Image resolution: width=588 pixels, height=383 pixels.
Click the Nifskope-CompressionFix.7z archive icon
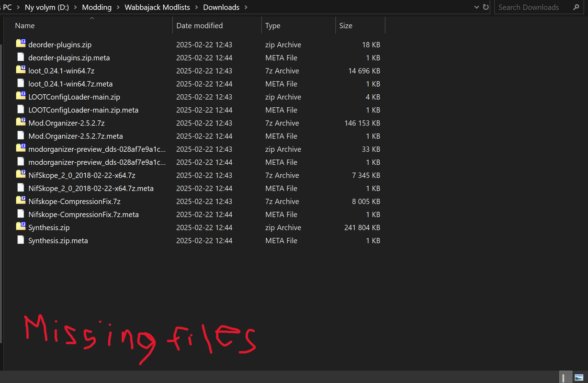pyautogui.click(x=21, y=201)
